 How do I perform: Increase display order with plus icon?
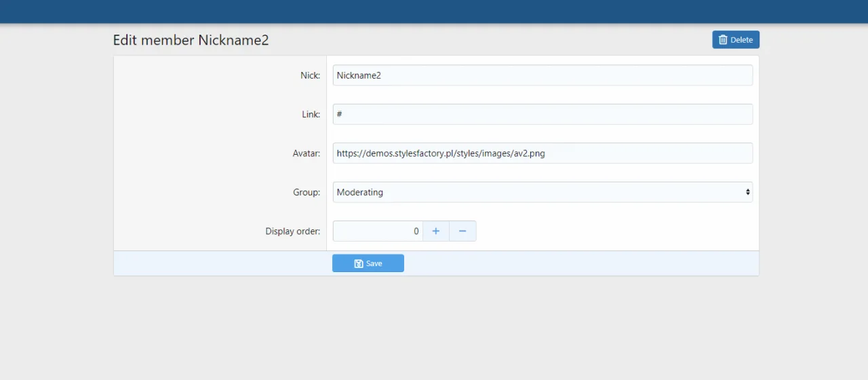point(436,231)
